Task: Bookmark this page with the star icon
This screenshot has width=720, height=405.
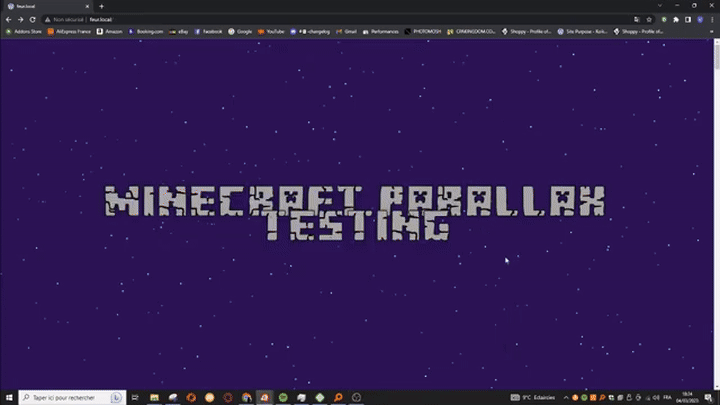Action: click(x=649, y=20)
